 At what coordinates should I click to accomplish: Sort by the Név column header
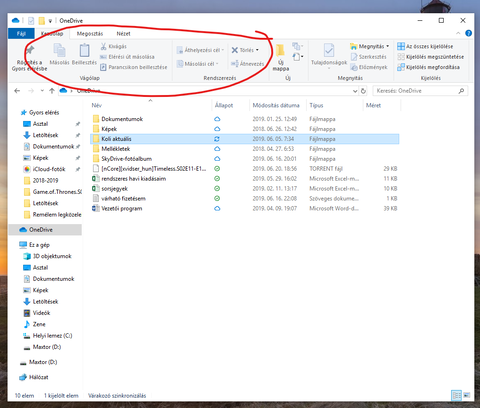(x=97, y=105)
